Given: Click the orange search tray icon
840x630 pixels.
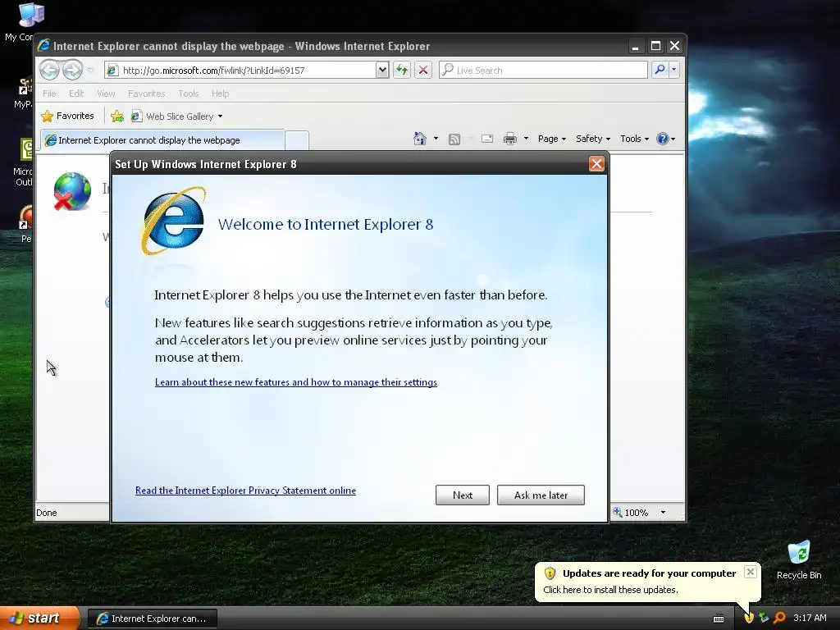Looking at the screenshot, I should pyautogui.click(x=779, y=618).
